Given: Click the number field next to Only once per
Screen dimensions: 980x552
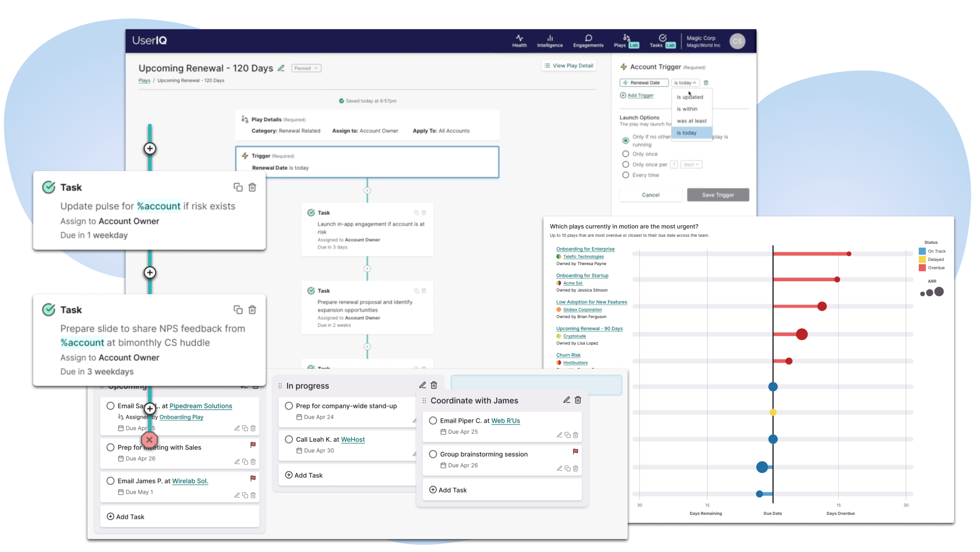Looking at the screenshot, I should (673, 165).
